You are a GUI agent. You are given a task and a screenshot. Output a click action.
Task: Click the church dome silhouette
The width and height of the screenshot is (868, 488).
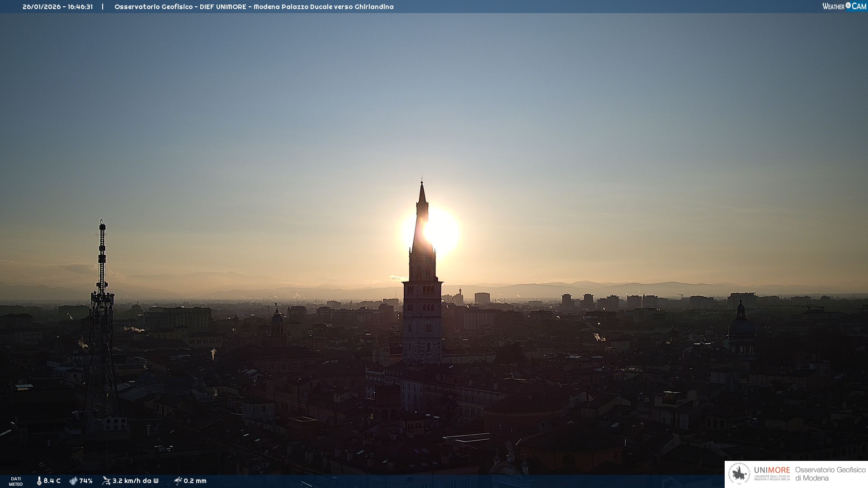click(741, 325)
